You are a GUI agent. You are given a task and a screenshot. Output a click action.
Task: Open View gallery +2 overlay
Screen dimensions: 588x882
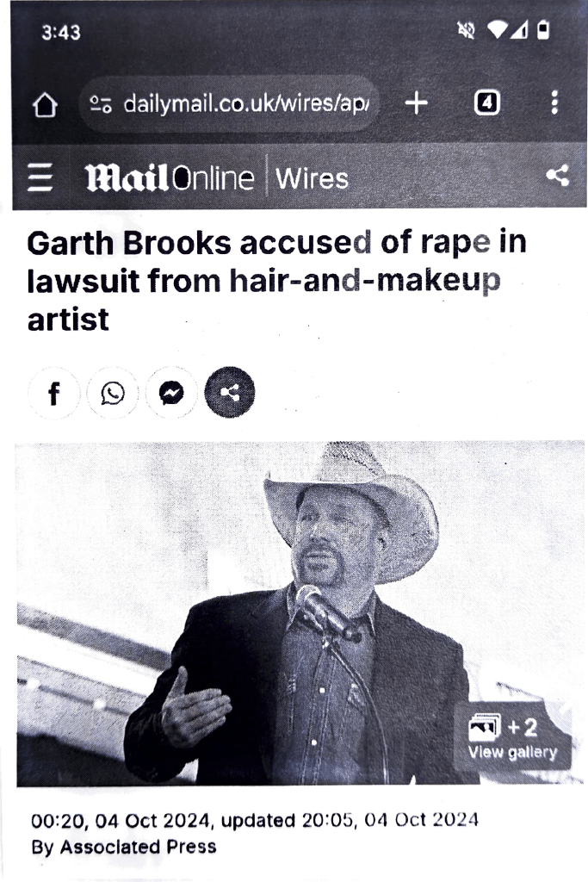click(x=513, y=737)
